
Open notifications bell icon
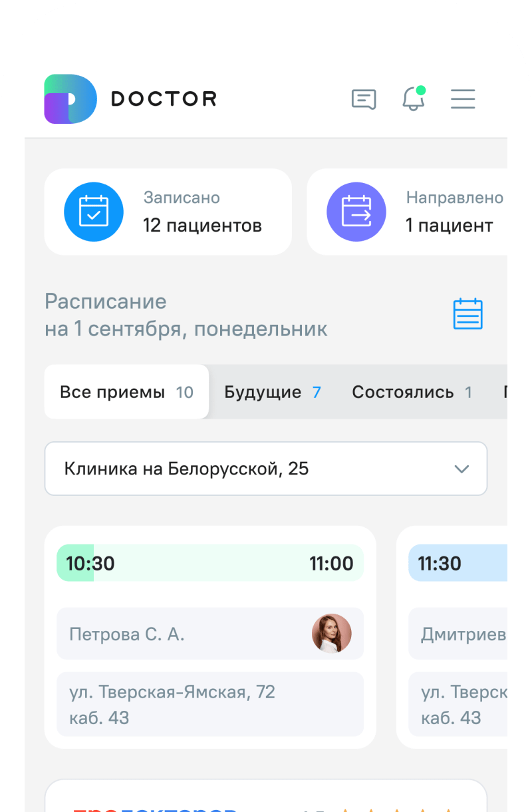413,99
